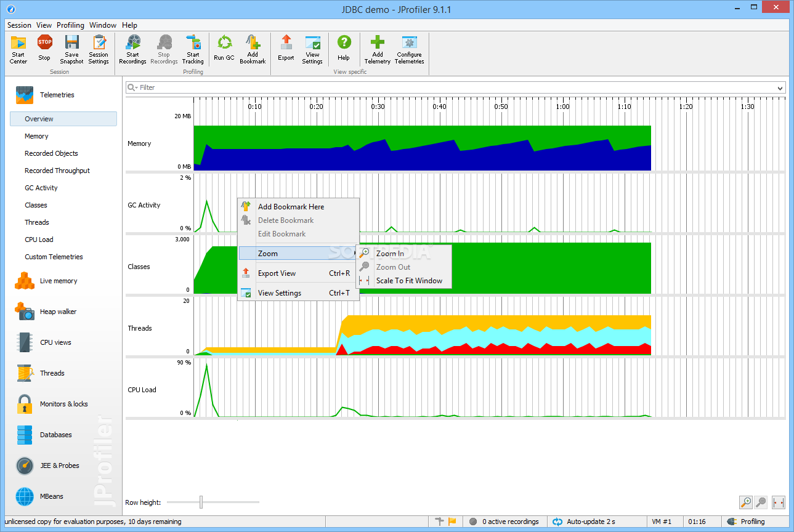This screenshot has width=794, height=532.
Task: Open the View menu
Action: pyautogui.click(x=44, y=25)
